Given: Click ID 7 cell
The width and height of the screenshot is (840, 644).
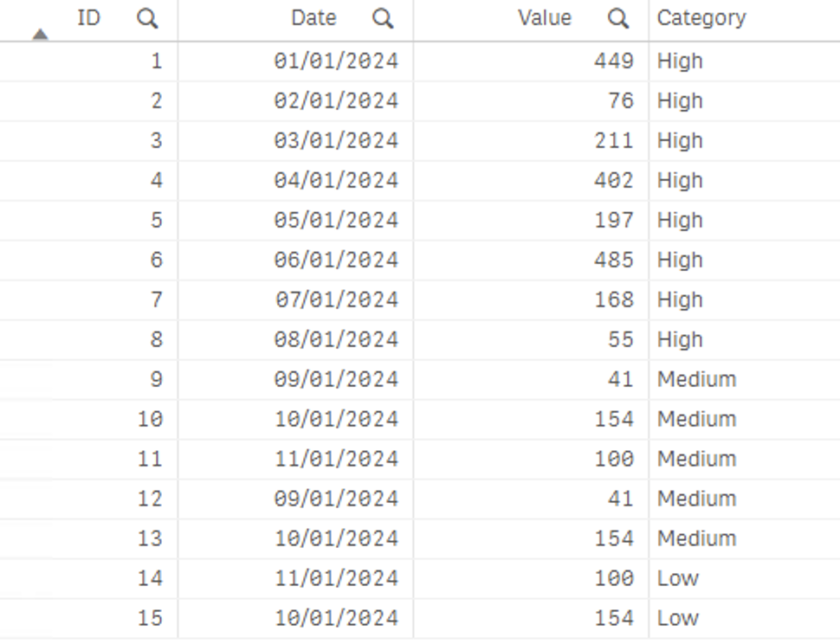Looking at the screenshot, I should [156, 300].
